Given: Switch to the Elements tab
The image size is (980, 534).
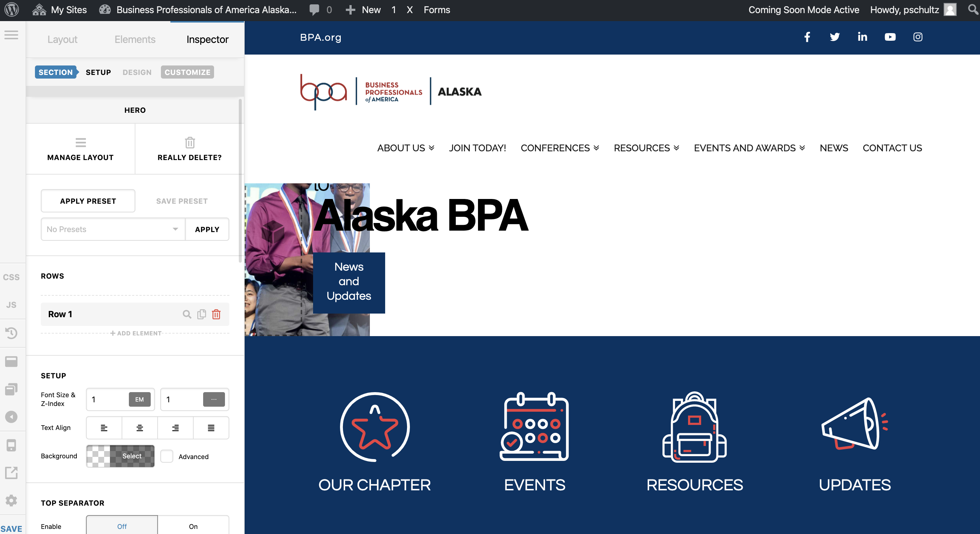Looking at the screenshot, I should pos(135,40).
